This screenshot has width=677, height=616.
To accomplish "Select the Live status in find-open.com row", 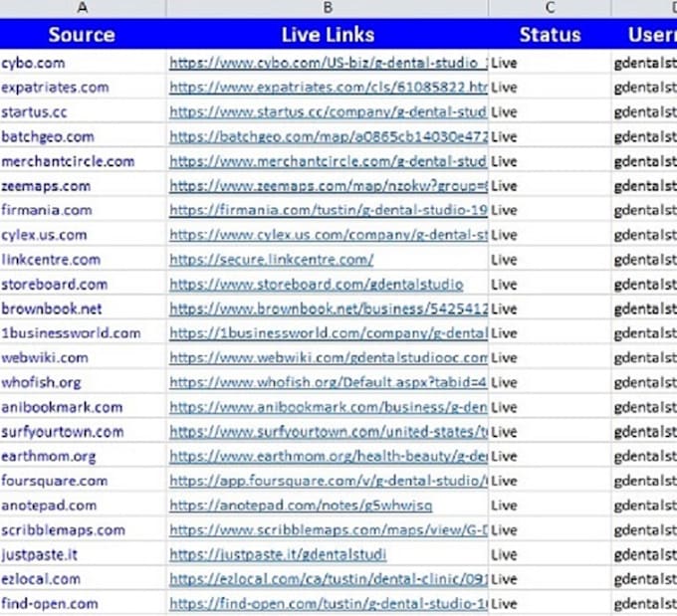I will pyautogui.click(x=550, y=604).
